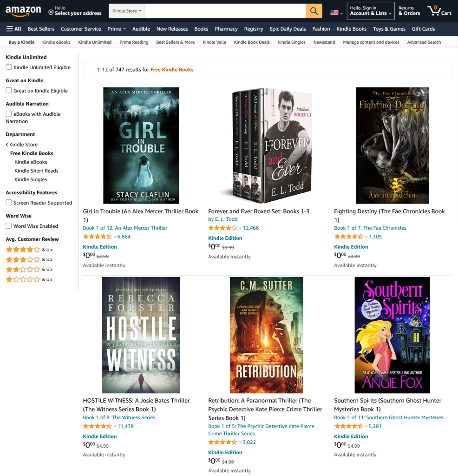Click the Amazon logo

23,11
